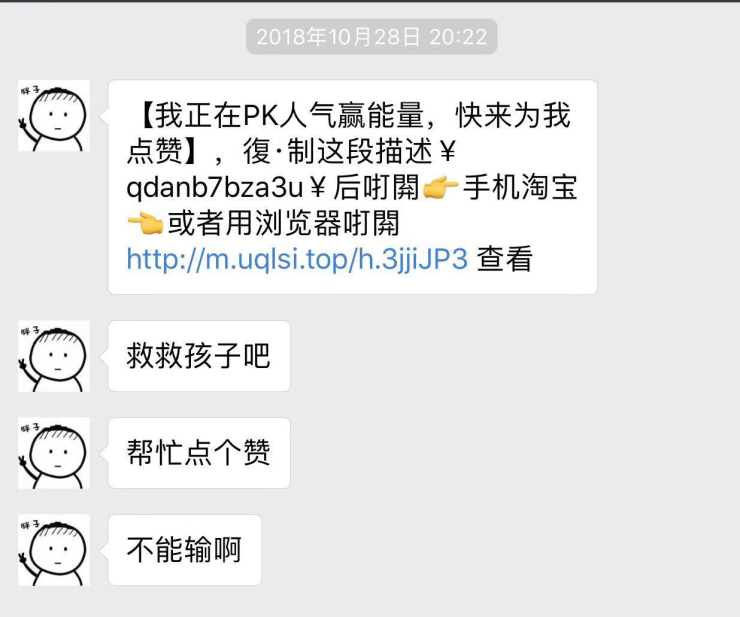The height and width of the screenshot is (617, 740).
Task: Select the 不能输啊 message bubble
Action: 185,550
